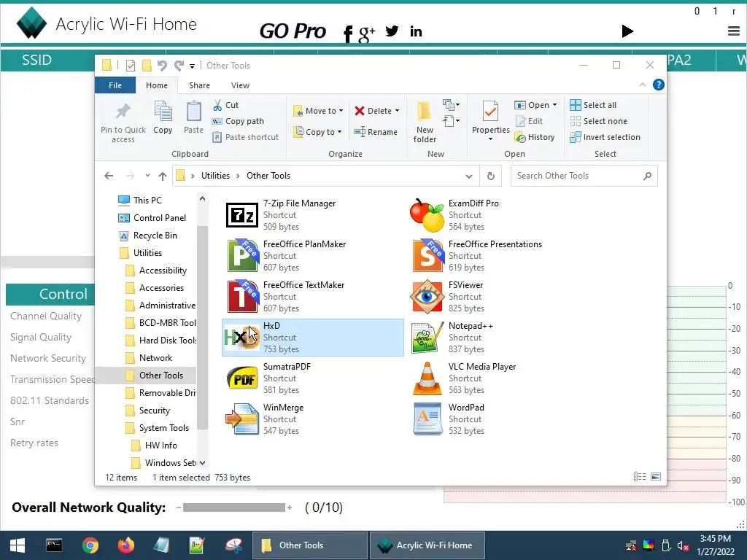This screenshot has height=560, width=747.
Task: Click the Cut scissors command
Action: [x=225, y=105]
